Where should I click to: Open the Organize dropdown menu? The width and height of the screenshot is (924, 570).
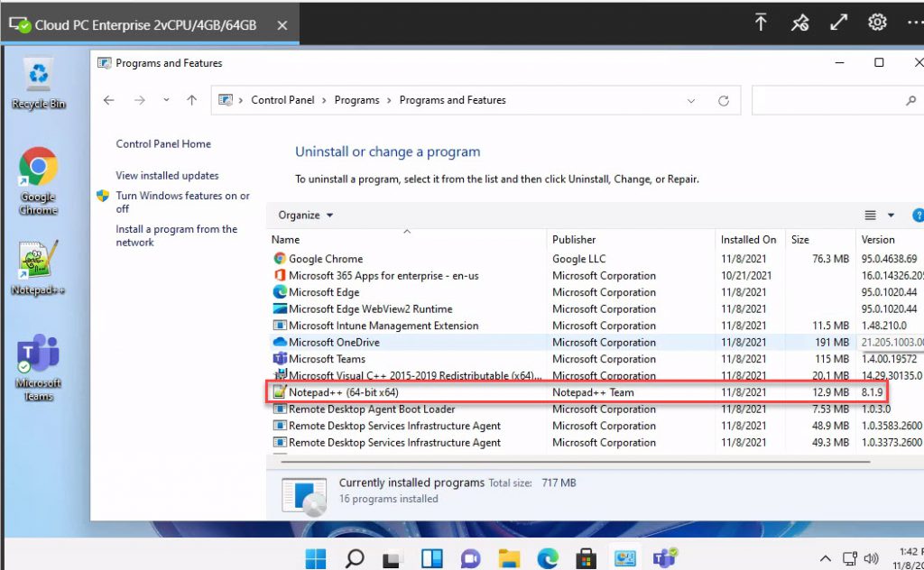click(305, 216)
